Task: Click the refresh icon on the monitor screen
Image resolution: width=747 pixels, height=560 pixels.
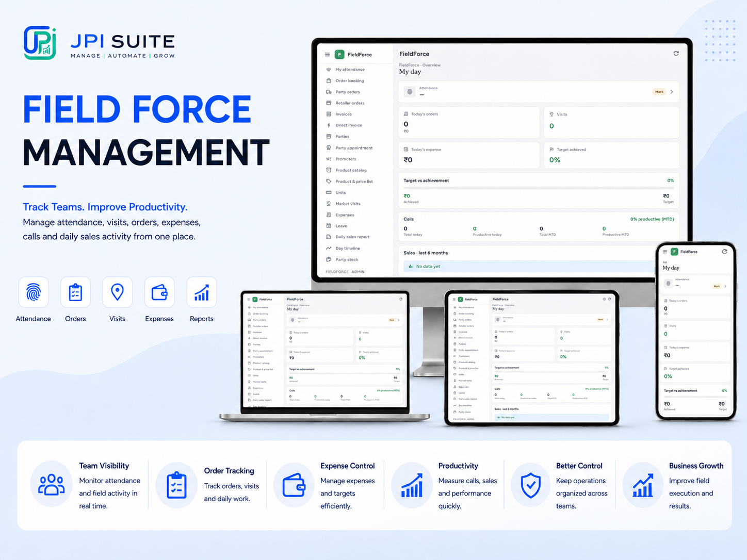Action: point(676,53)
